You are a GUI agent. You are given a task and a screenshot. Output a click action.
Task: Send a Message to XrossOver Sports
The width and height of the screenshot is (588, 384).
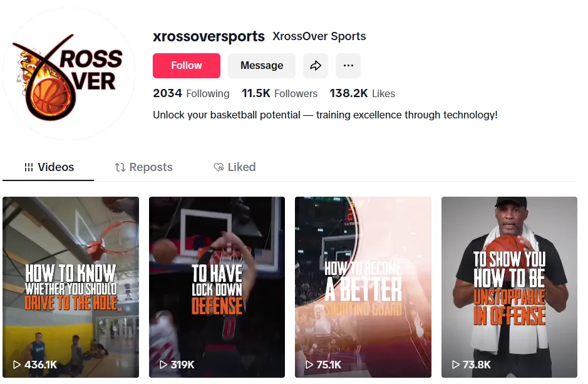261,66
